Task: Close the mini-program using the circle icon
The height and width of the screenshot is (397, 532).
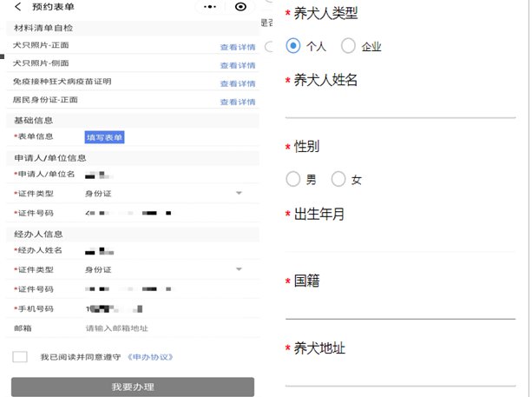Action: 240,7
